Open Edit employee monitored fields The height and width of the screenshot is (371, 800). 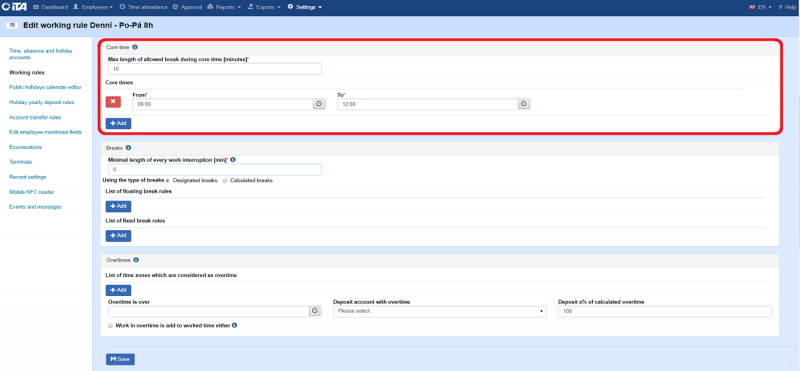click(45, 132)
